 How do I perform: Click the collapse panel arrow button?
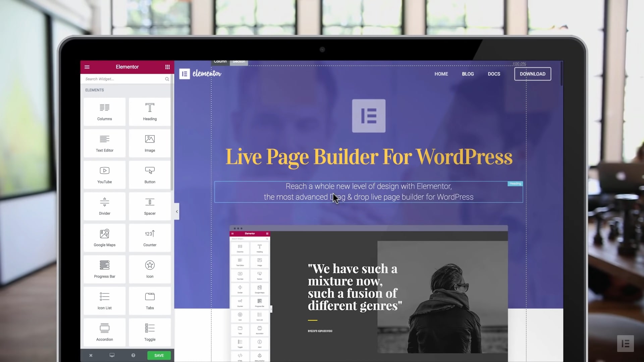tap(176, 211)
